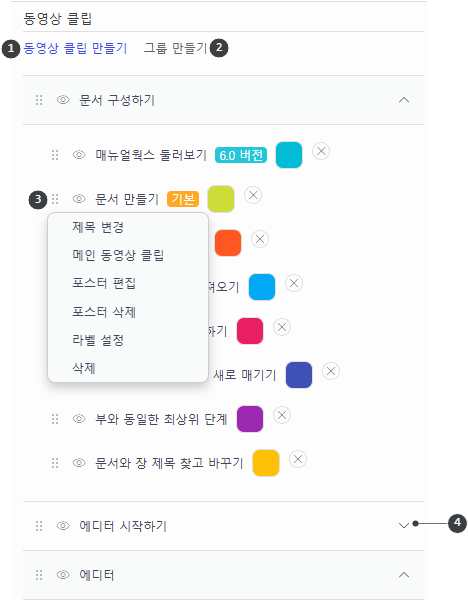Viewport: 468px width, 601px height.
Task: Collapse the 문서 구성하기 group
Action: (404, 100)
